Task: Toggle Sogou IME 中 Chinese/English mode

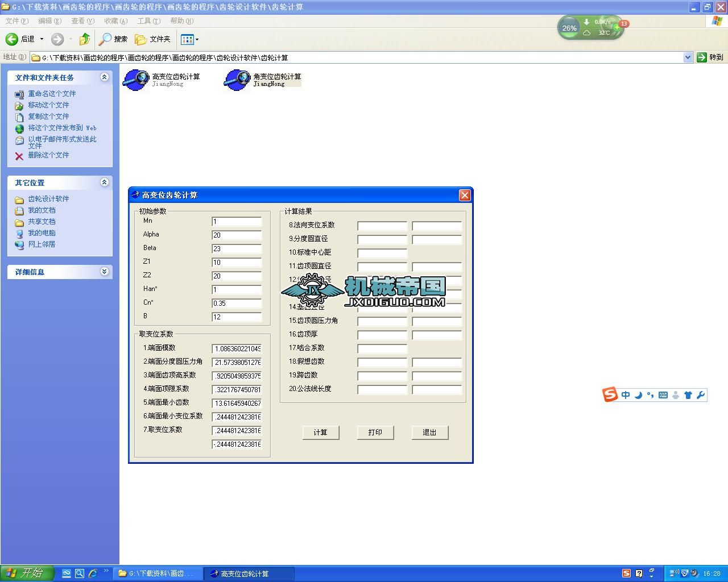Action: pyautogui.click(x=626, y=395)
